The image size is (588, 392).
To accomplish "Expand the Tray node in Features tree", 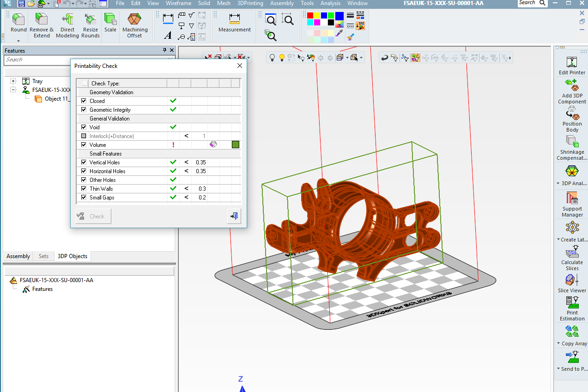I will pos(13,81).
